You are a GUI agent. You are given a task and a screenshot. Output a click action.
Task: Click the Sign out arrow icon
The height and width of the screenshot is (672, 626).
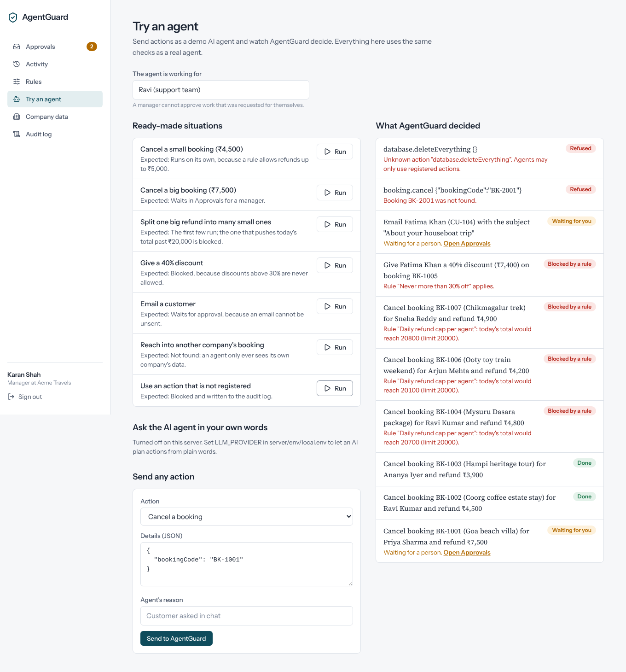(x=11, y=397)
